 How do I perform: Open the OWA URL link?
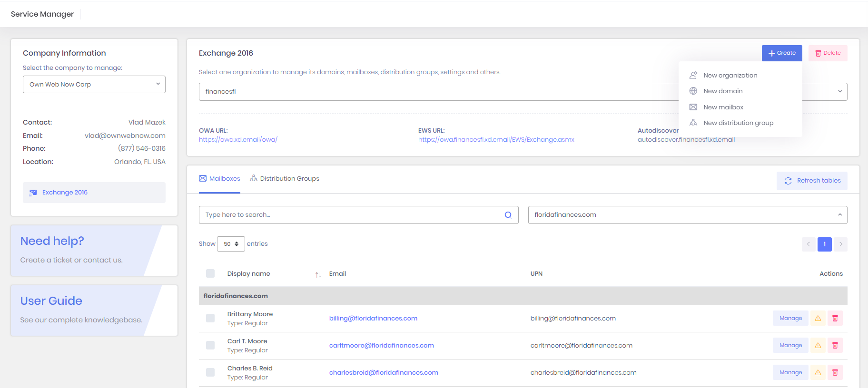click(x=238, y=139)
